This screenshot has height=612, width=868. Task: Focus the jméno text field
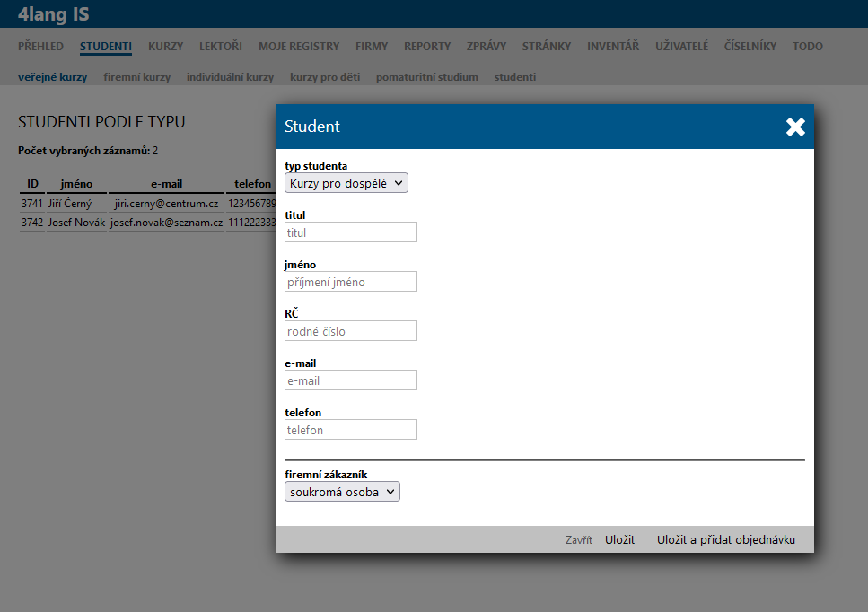coord(351,282)
